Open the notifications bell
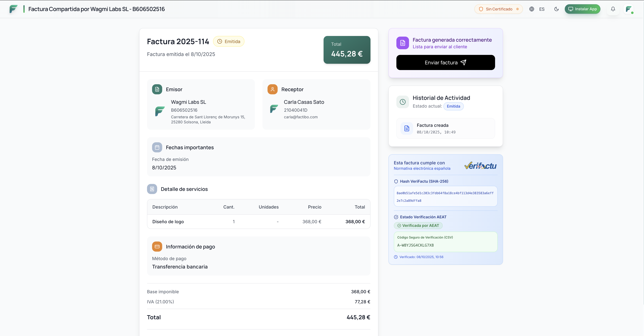 [613, 9]
